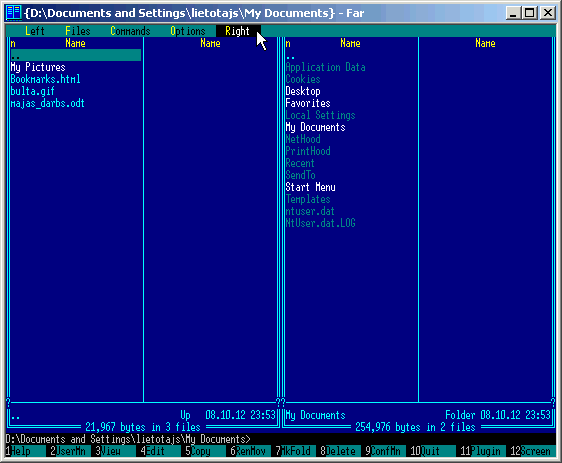Select the Application Data folder
This screenshot has height=463, width=562.
point(325,67)
